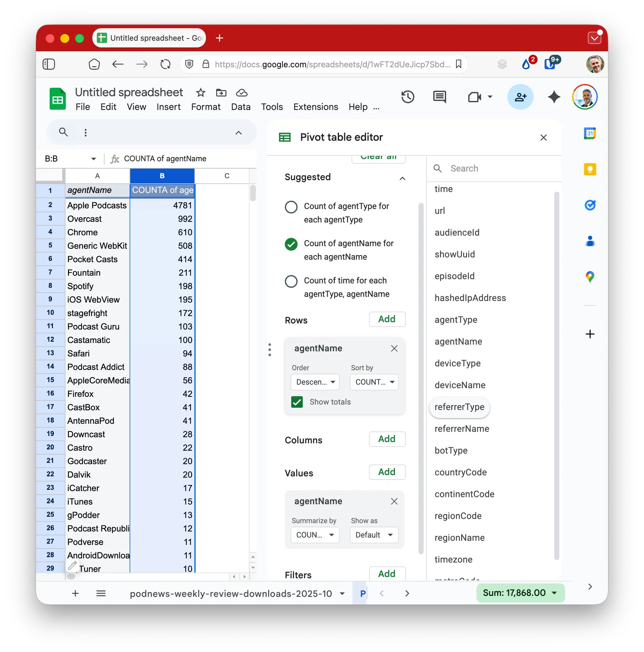Image resolution: width=644 pixels, height=652 pixels.
Task: Click Add button next to Columns
Action: coord(387,439)
